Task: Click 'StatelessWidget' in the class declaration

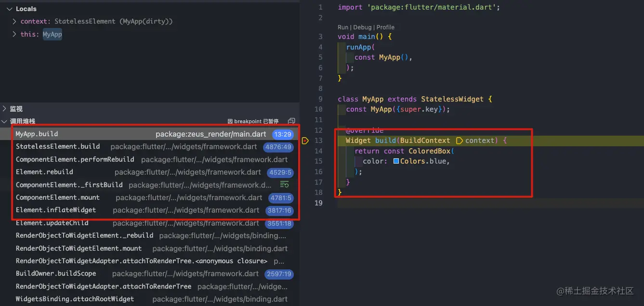Action: tap(452, 99)
